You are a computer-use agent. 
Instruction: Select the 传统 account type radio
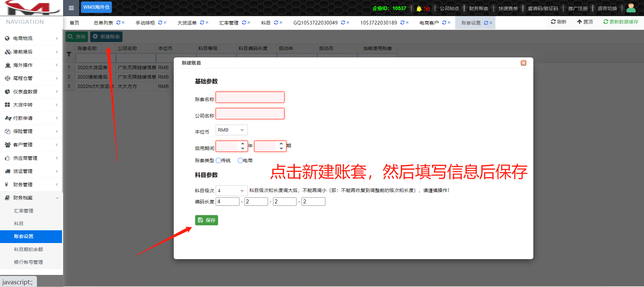(218, 160)
